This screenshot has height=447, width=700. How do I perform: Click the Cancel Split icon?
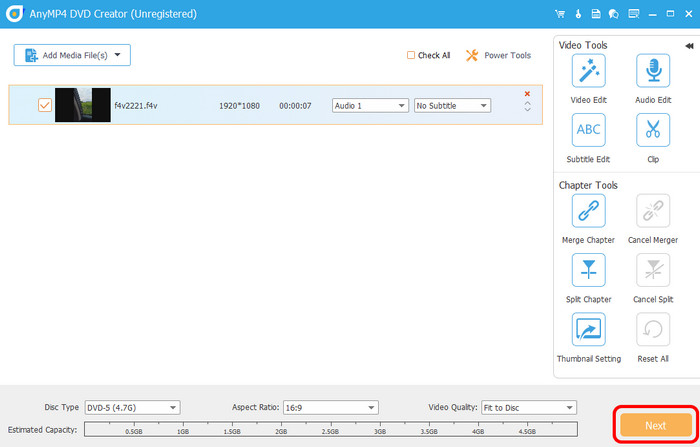(653, 270)
